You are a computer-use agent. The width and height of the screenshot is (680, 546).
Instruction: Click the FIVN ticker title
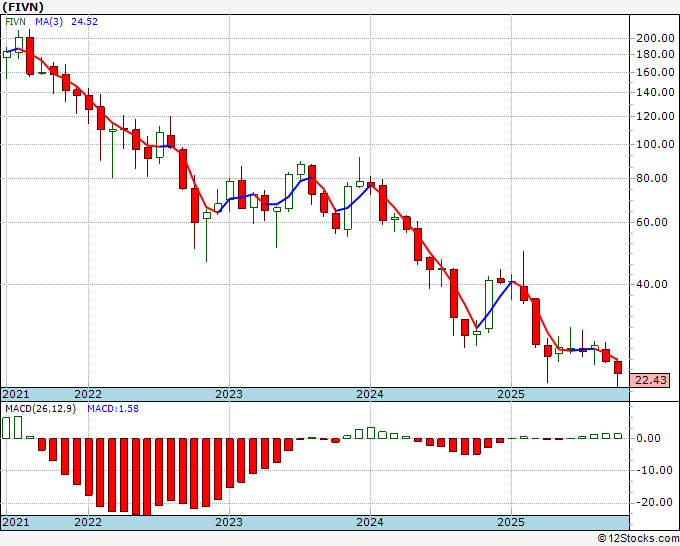[23, 7]
